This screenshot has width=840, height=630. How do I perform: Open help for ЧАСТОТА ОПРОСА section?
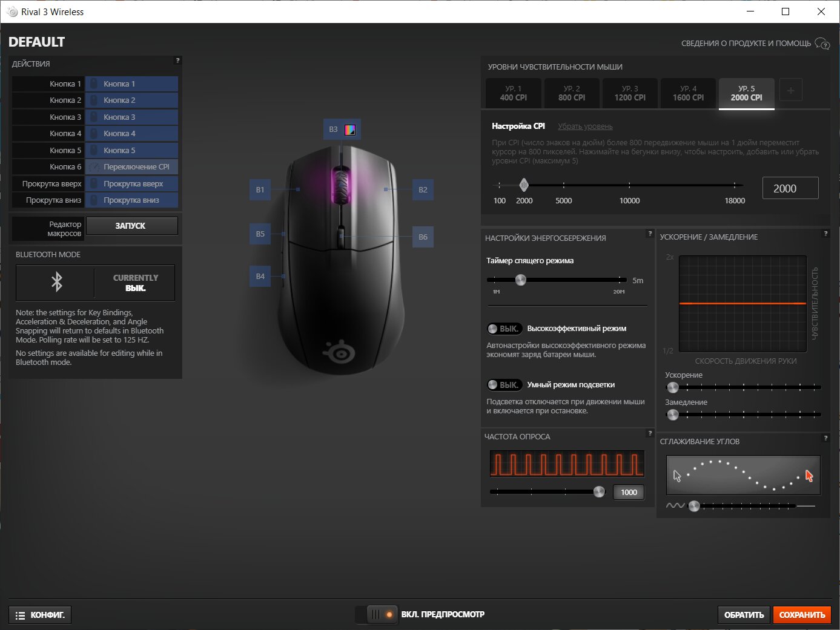point(650,433)
